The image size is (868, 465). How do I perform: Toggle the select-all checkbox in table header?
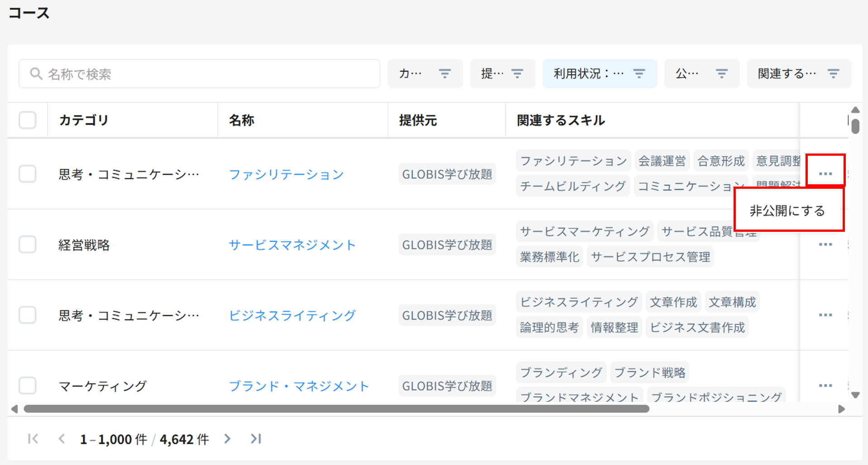point(28,120)
